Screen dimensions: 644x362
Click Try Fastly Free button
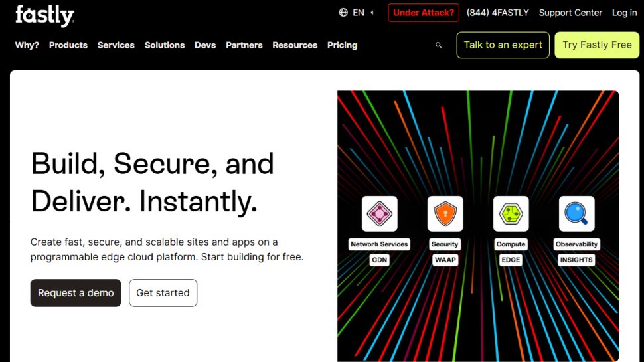tap(597, 45)
